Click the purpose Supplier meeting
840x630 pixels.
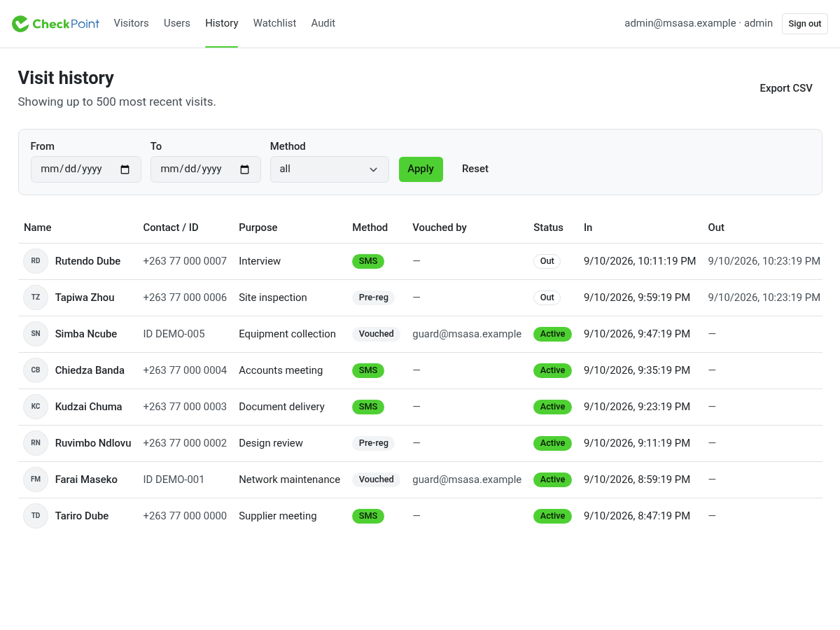(x=278, y=516)
